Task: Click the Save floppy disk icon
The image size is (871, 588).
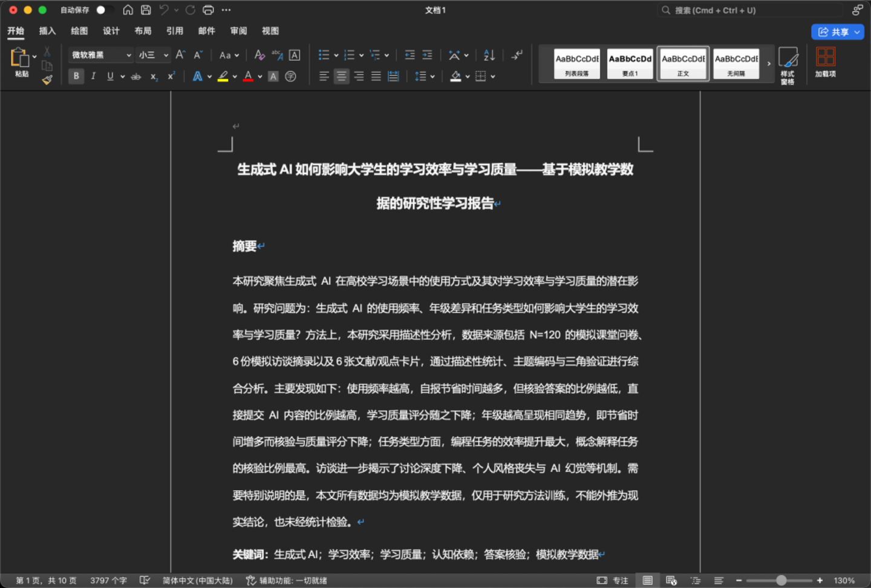Action: 146,10
